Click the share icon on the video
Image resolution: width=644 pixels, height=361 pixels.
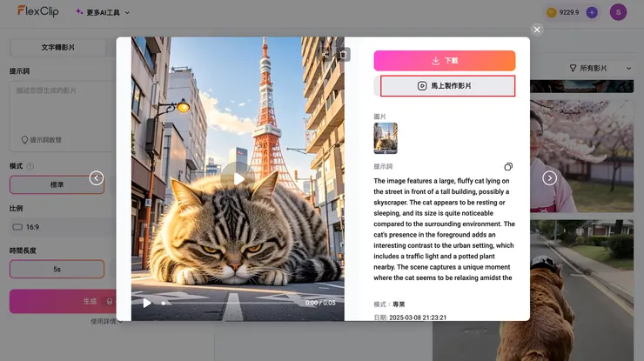(325, 55)
